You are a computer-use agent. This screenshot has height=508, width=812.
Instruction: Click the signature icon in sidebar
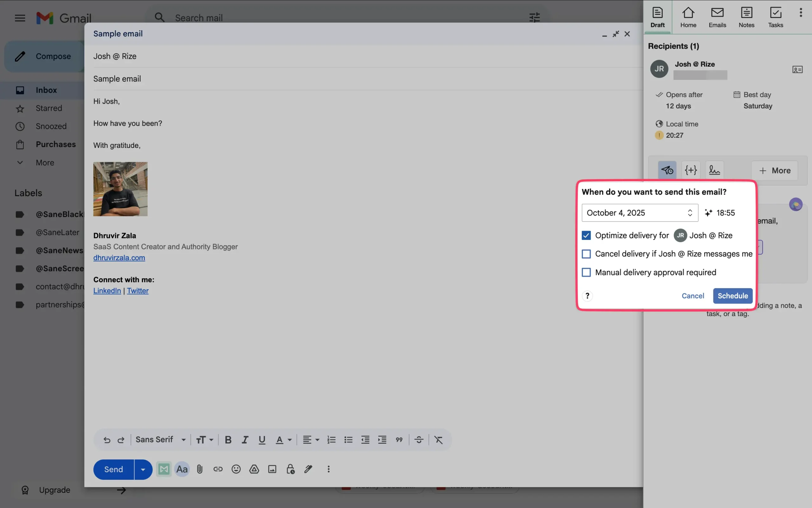pos(714,170)
